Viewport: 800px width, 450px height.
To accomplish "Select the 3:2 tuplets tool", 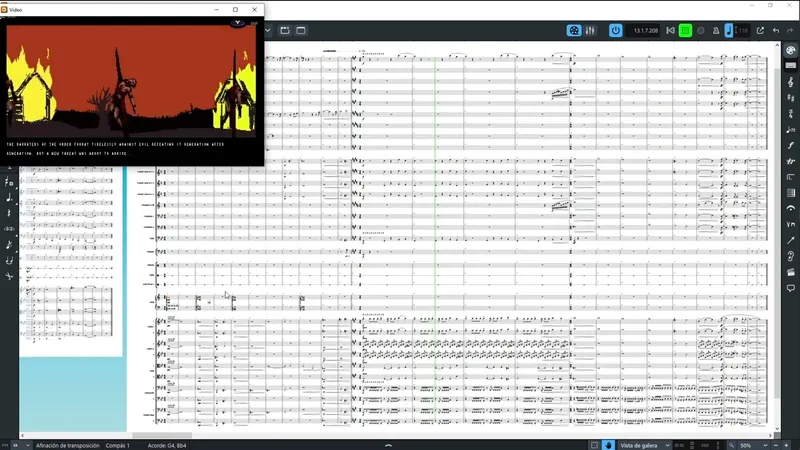I will pos(9,229).
